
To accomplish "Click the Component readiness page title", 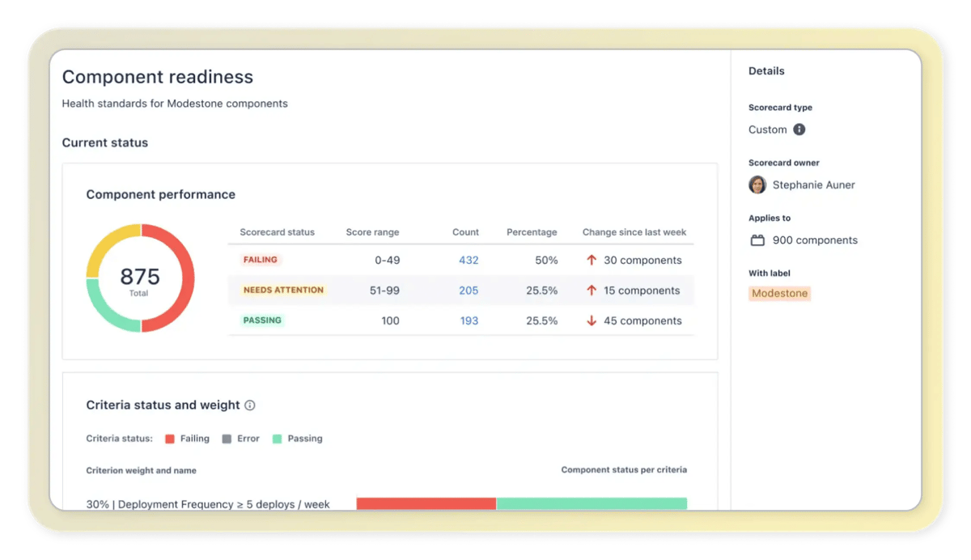I will [x=158, y=77].
